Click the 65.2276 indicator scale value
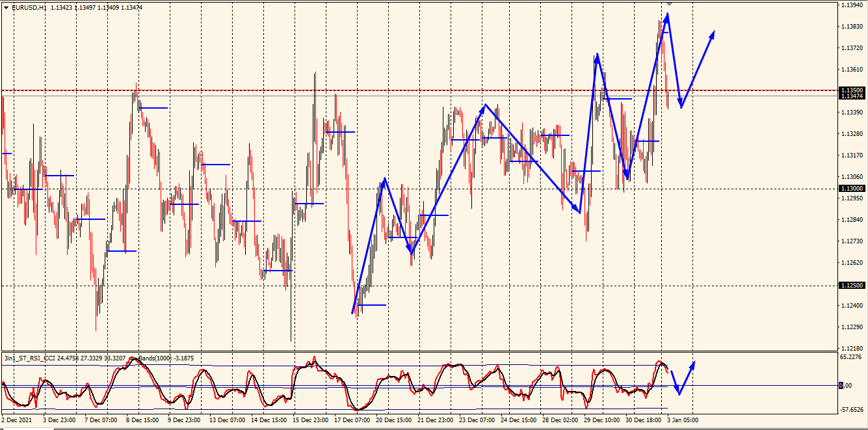 (x=852, y=357)
